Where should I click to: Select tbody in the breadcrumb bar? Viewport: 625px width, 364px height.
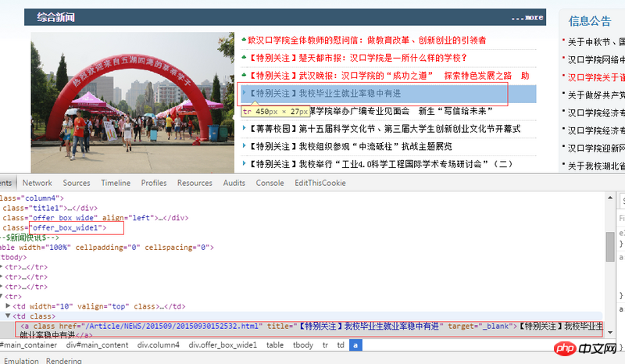(303, 344)
